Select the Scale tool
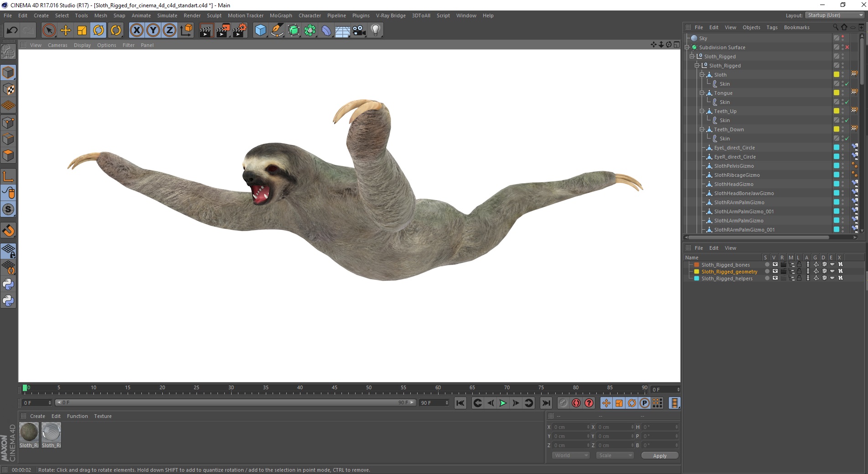The image size is (868, 474). coord(82,31)
